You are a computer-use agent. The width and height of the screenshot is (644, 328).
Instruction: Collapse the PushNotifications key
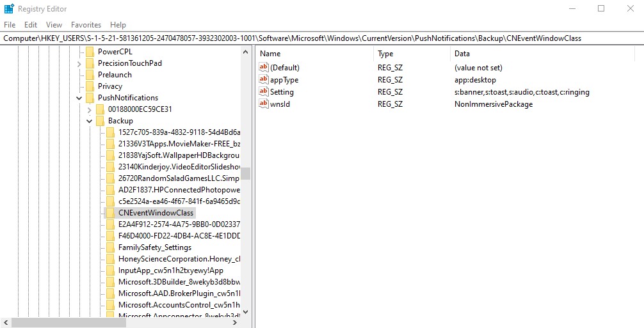click(79, 98)
